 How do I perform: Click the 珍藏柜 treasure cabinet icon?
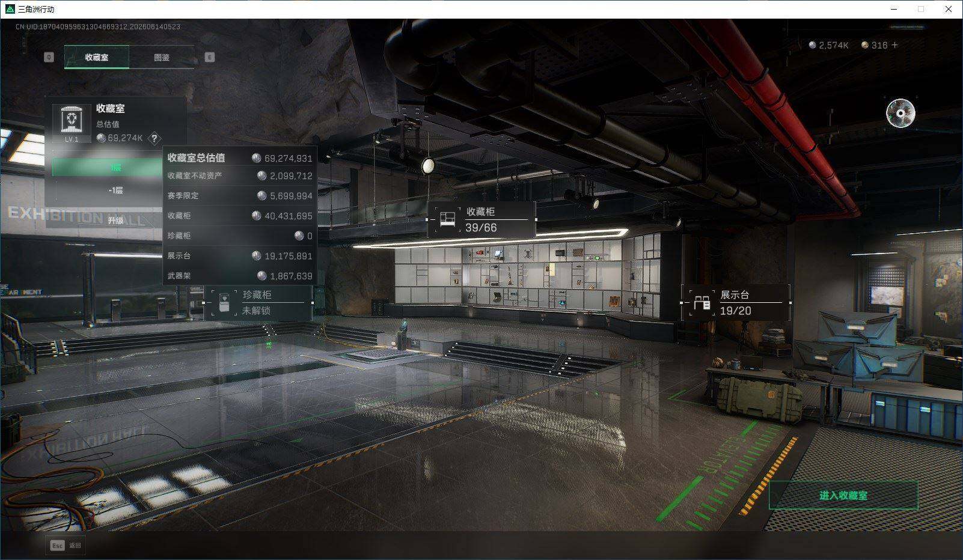point(224,302)
